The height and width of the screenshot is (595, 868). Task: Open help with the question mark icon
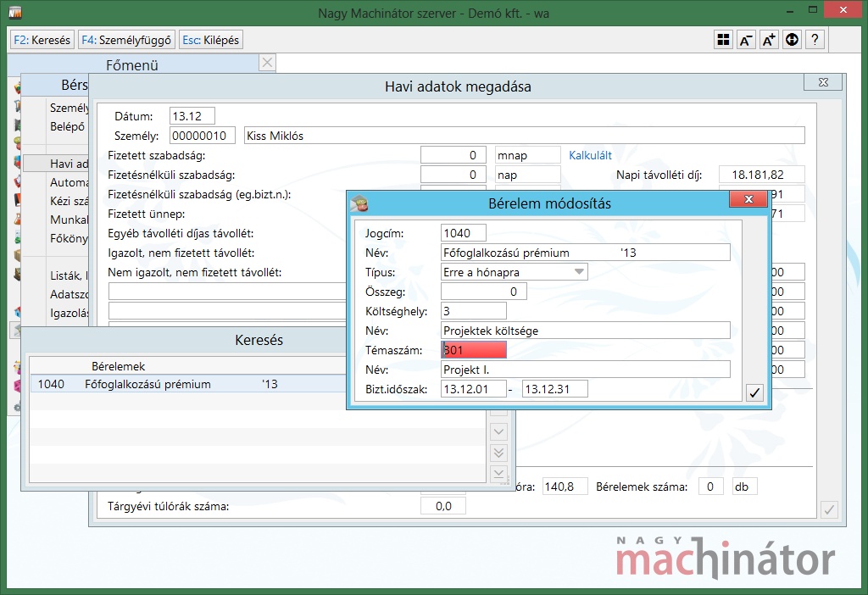click(815, 40)
